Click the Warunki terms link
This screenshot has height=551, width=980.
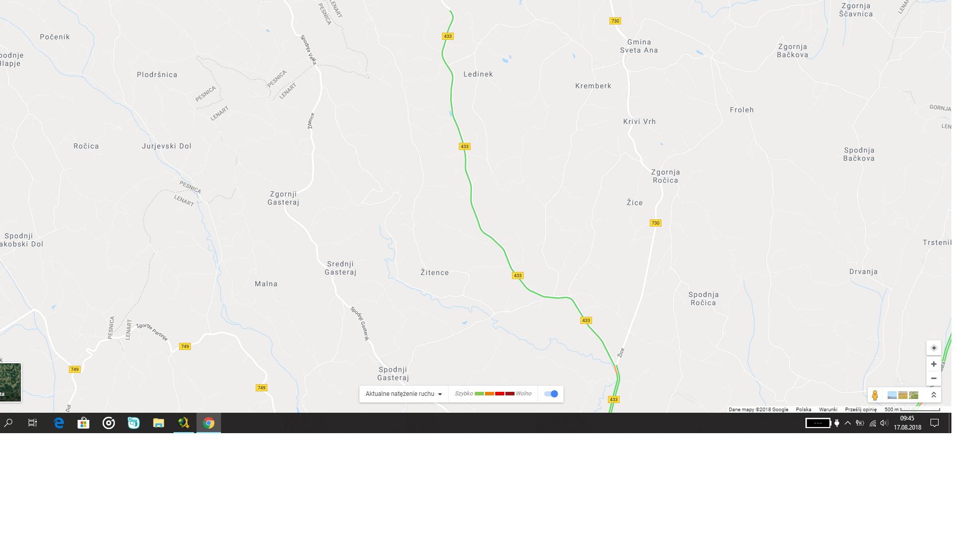point(828,410)
